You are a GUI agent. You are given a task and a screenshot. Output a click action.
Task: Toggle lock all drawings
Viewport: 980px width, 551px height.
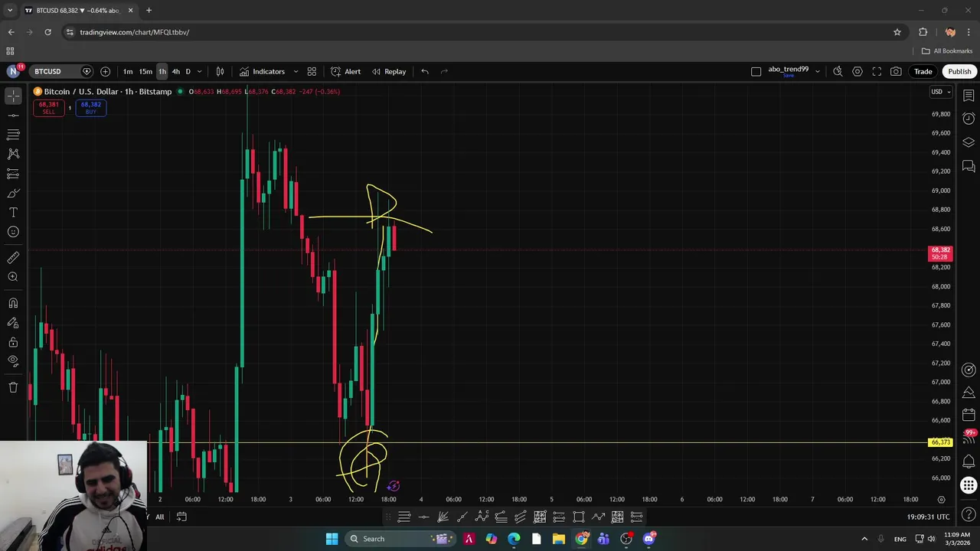point(13,342)
